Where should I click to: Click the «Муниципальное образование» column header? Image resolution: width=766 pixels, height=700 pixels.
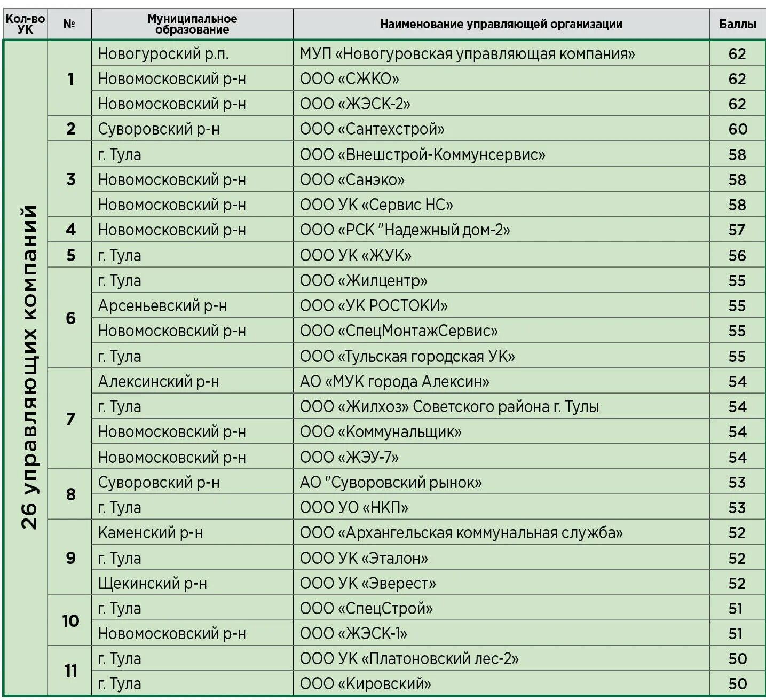tap(192, 24)
